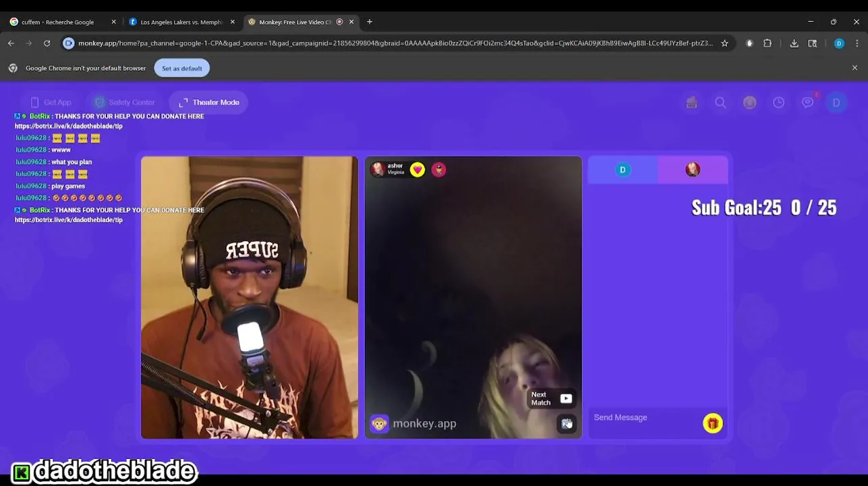Enable Theater Mode
The image size is (868, 486).
coord(209,103)
